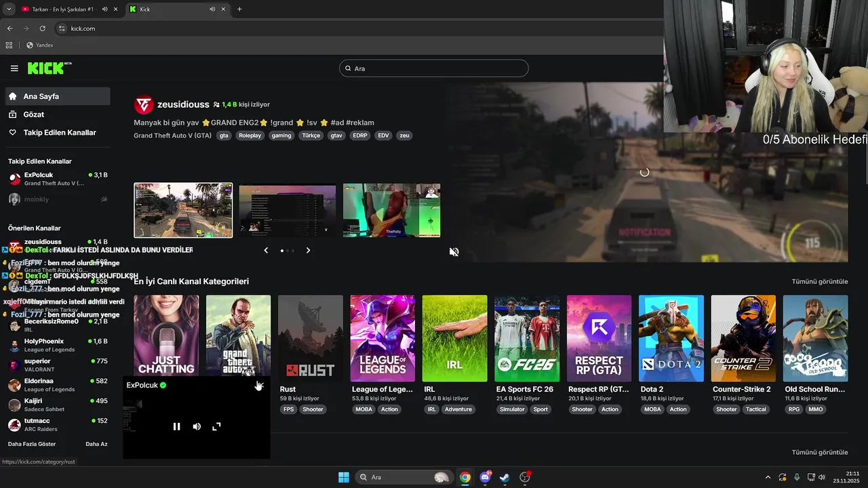Open the hamburger sidebar menu
The width and height of the screenshot is (868, 488).
point(14,68)
